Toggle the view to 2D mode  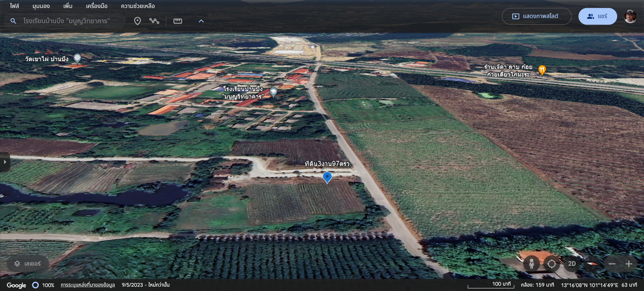[x=572, y=264]
